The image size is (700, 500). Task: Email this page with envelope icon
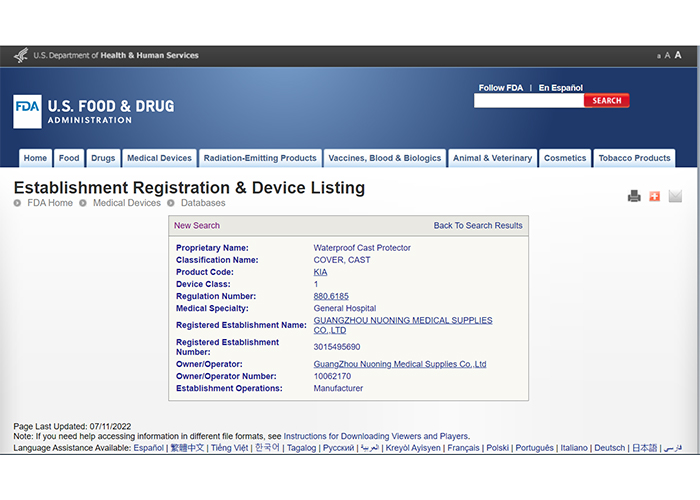(675, 196)
